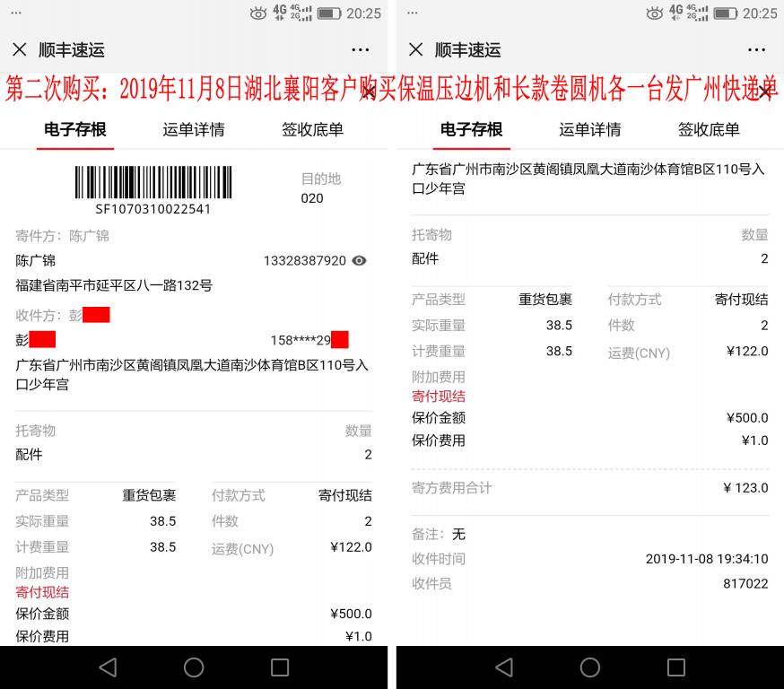
Task: Tap pickup time 2019-11-08 19:34:10
Action: 706,558
